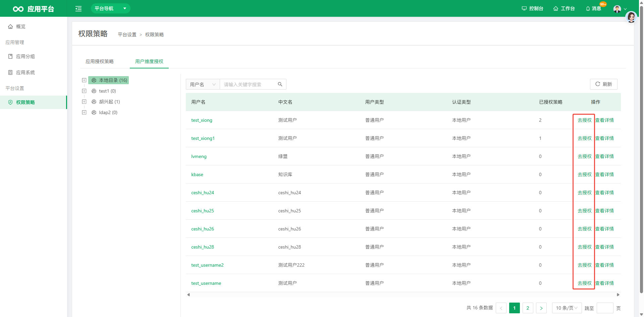Click 查看详情 for kbase
Viewport: 644px width, 317px height.
(x=604, y=174)
